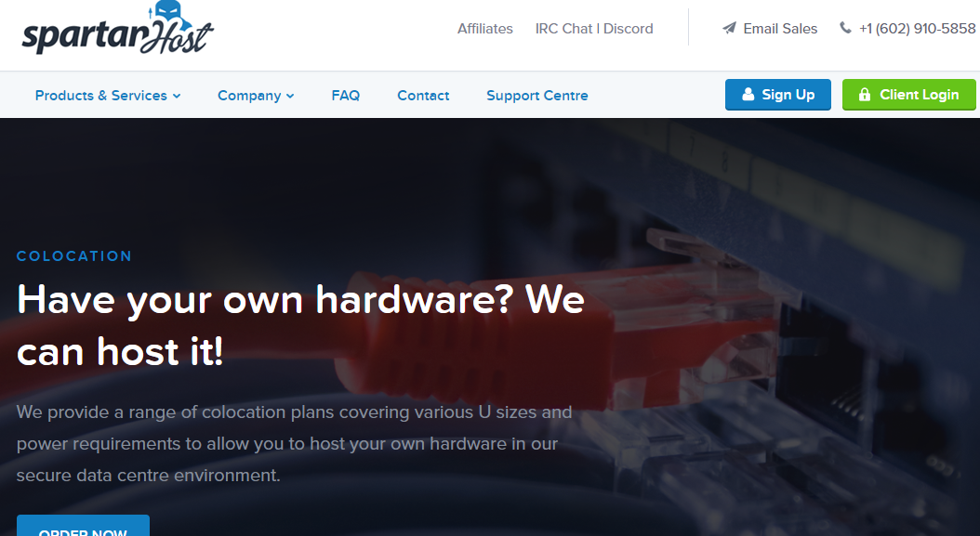Open the Discord link
Viewport: 980px width, 536px height.
click(629, 29)
